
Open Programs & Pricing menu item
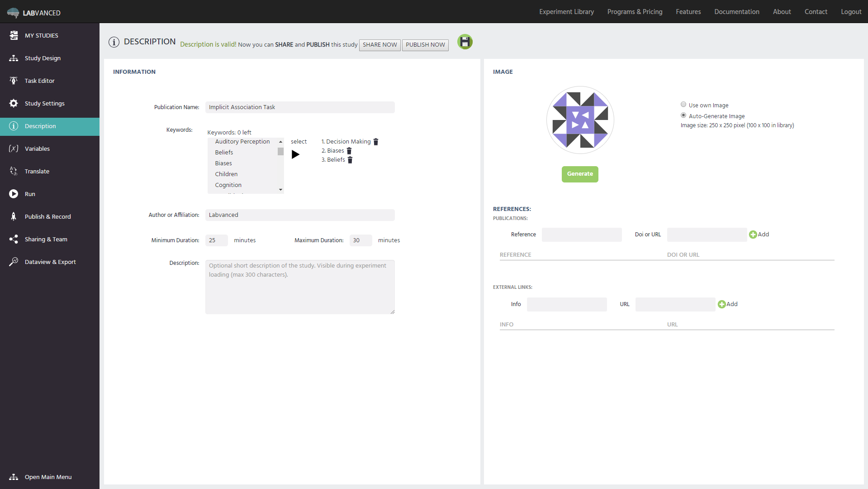click(635, 12)
